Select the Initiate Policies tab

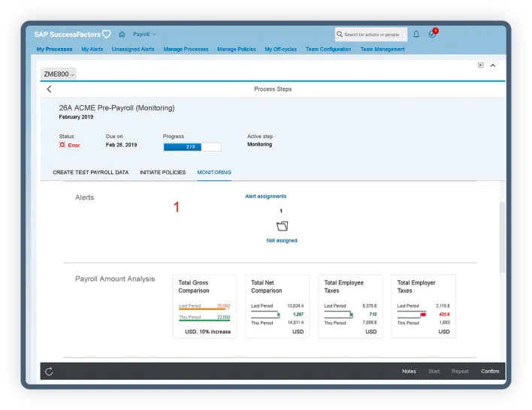point(162,173)
